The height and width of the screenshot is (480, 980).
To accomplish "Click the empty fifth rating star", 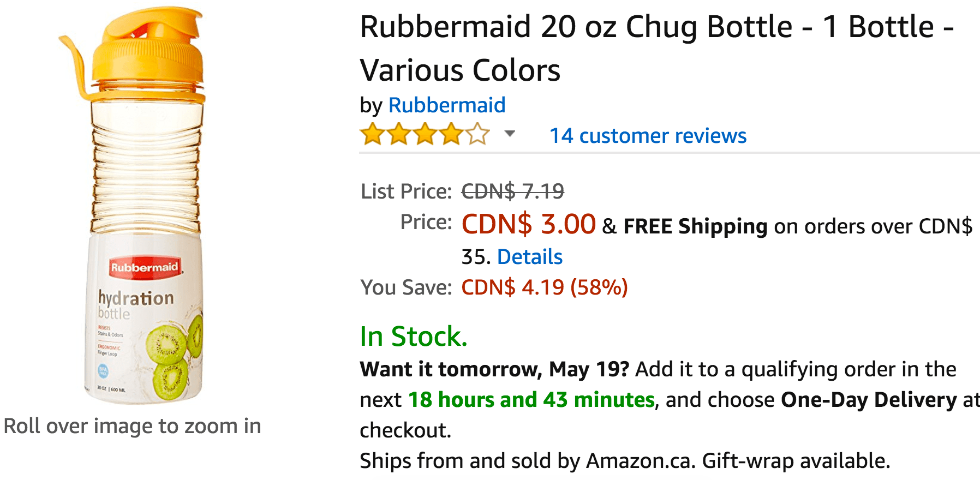I will point(478,134).
